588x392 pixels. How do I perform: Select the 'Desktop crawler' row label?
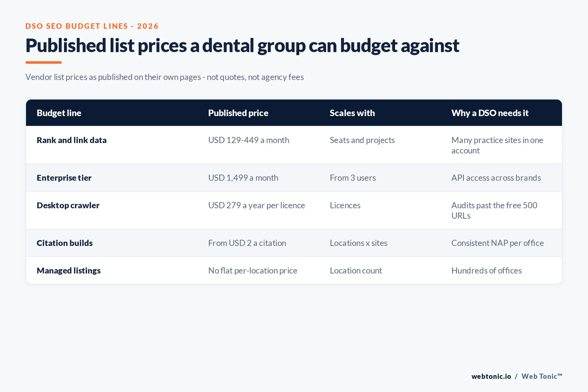(x=68, y=205)
